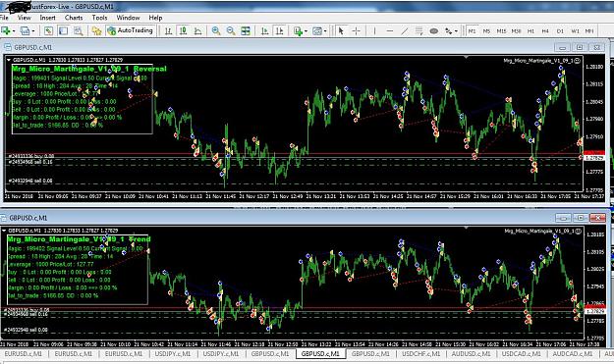Open the add indicators list icon
The width and height of the screenshot is (614, 364).
[298, 30]
